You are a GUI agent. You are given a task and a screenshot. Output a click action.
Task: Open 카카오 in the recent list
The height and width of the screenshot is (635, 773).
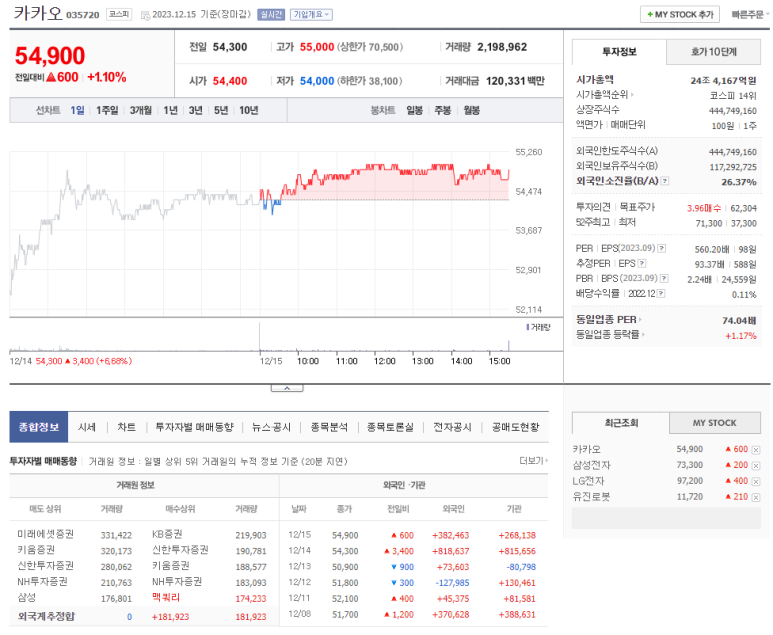click(x=587, y=449)
